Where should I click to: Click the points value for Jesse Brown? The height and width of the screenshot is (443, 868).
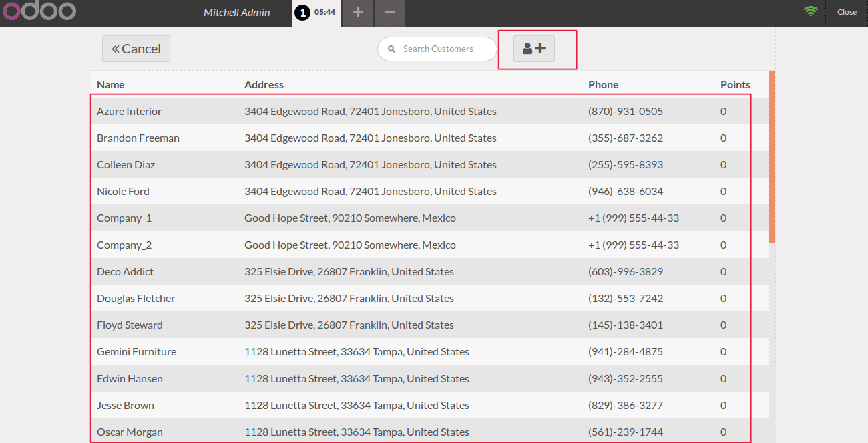[x=723, y=405]
